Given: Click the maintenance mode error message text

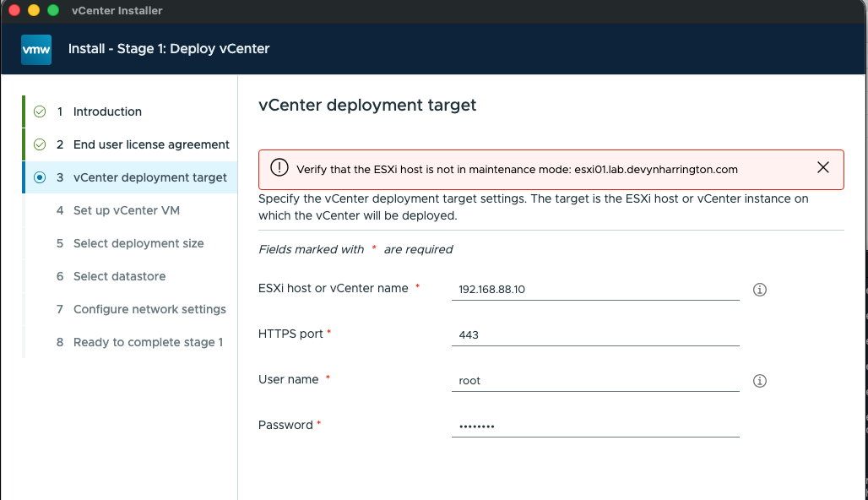Looking at the screenshot, I should 517,170.
